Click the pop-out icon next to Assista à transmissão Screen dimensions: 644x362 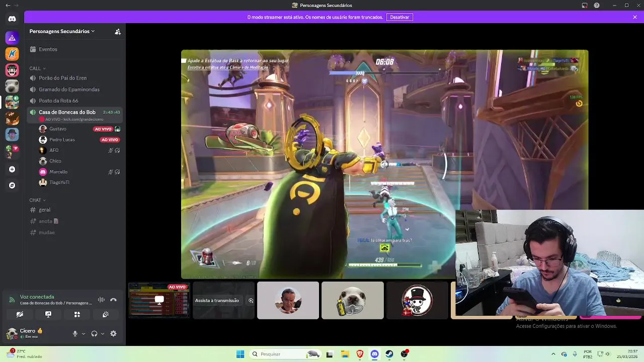(251, 301)
